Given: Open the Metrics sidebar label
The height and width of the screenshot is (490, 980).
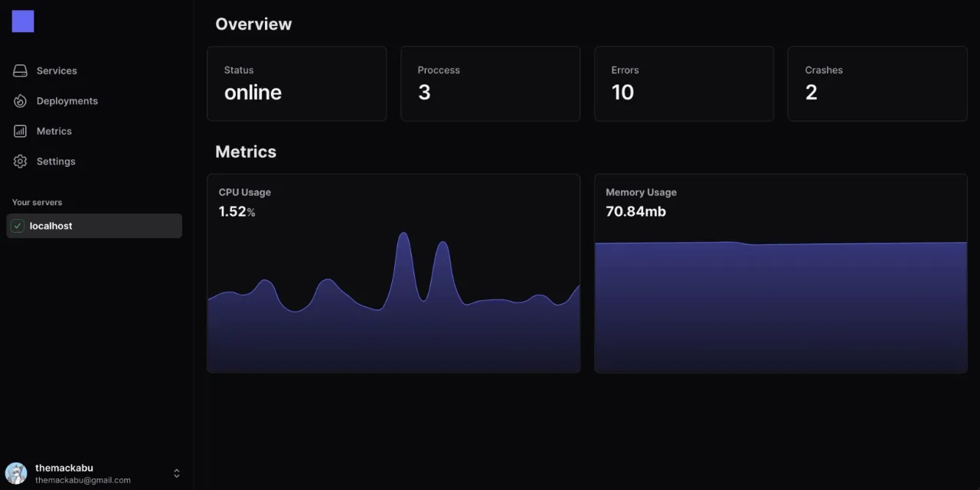Looking at the screenshot, I should coord(54,131).
